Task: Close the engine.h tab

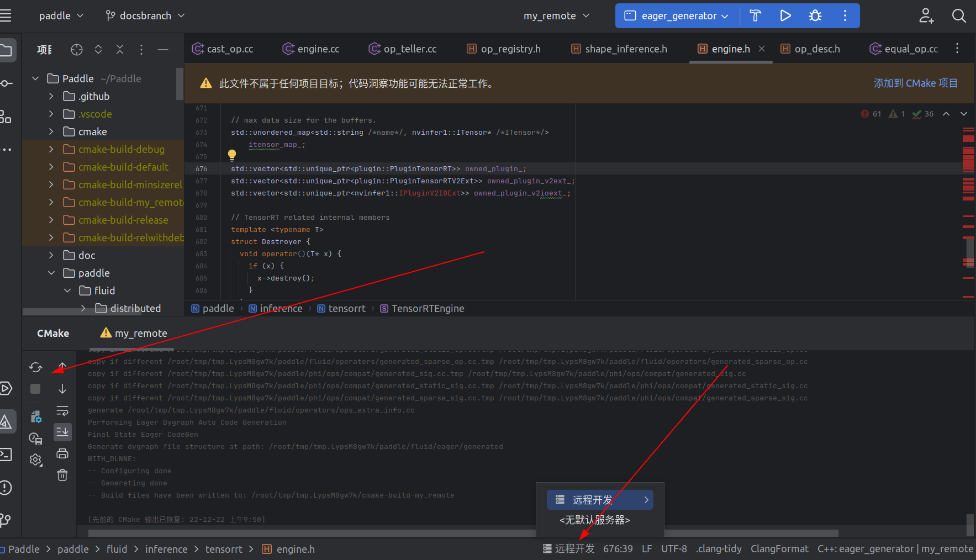Action: pos(762,49)
